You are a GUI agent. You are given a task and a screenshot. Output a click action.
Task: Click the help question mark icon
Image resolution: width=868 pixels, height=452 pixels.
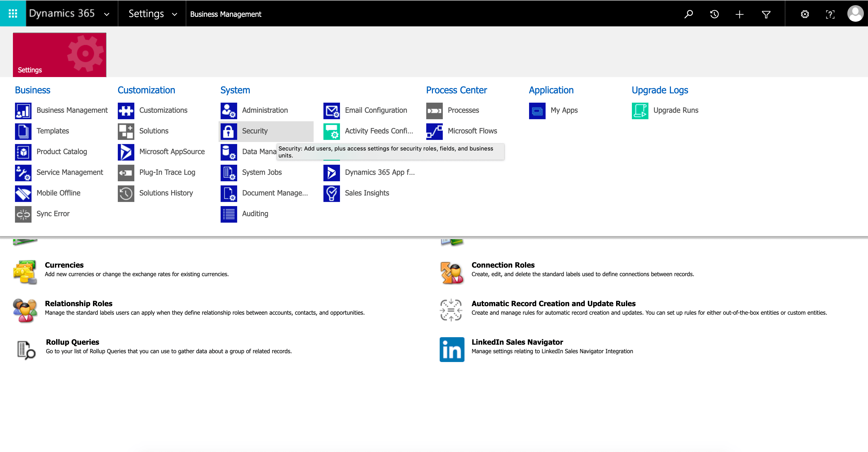click(x=830, y=14)
